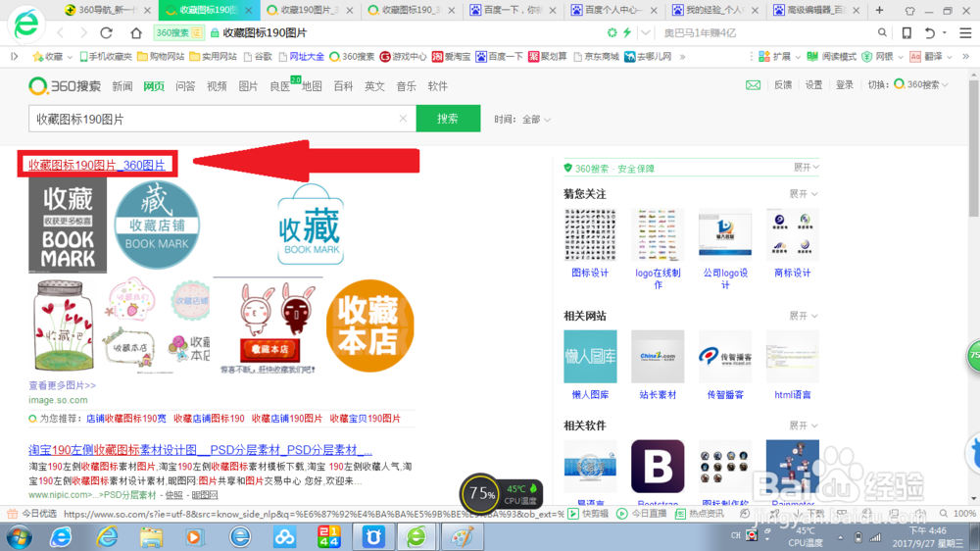Viewport: 980px width, 551px height.
Task: Select the 百科 search category
Action: click(343, 86)
